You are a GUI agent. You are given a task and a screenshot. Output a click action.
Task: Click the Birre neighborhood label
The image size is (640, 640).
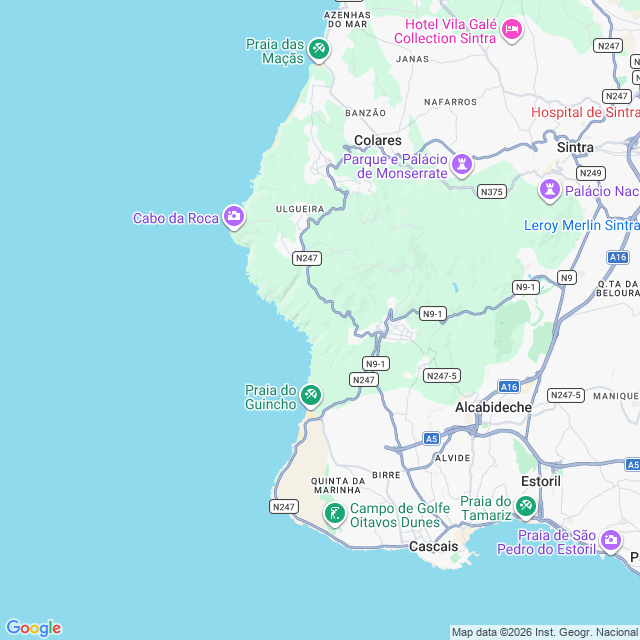(x=386, y=475)
